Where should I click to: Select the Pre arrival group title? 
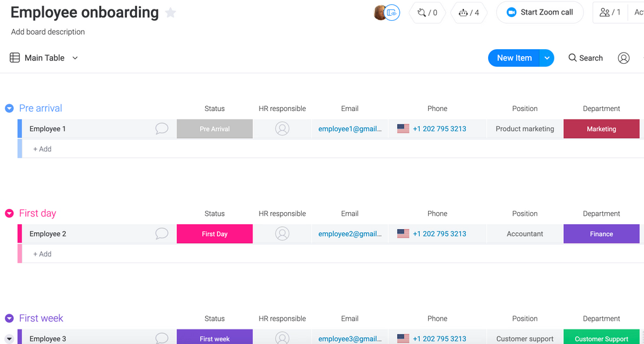(40, 109)
